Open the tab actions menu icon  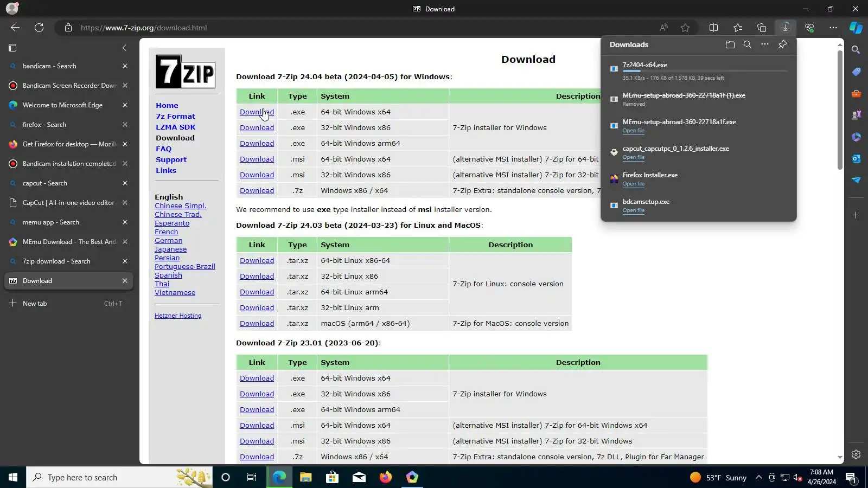[x=12, y=48]
